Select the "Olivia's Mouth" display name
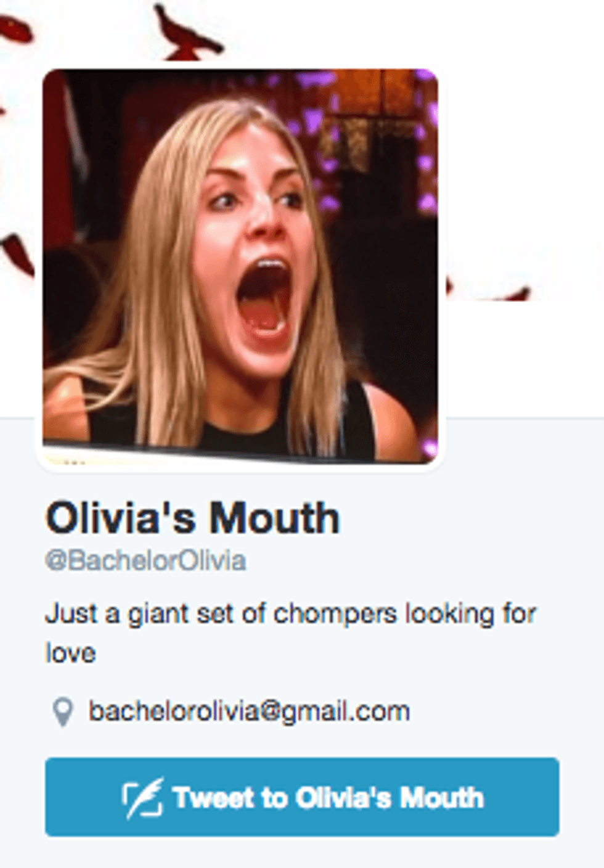This screenshot has height=868, width=604. click(192, 518)
